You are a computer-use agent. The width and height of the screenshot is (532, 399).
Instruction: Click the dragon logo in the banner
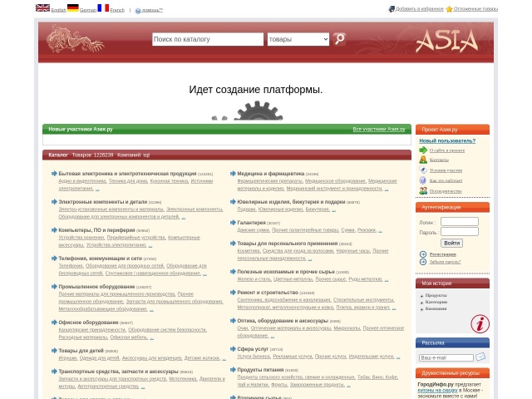[x=75, y=39]
